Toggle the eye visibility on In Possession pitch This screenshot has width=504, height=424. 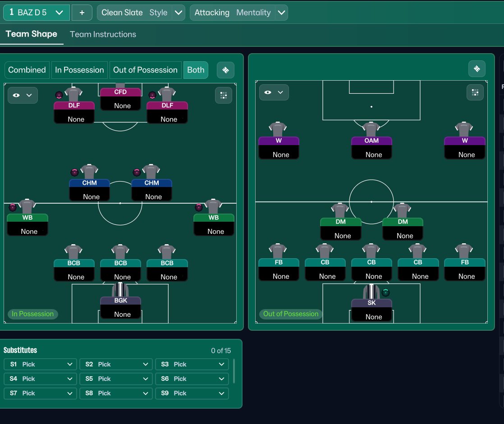click(x=16, y=95)
